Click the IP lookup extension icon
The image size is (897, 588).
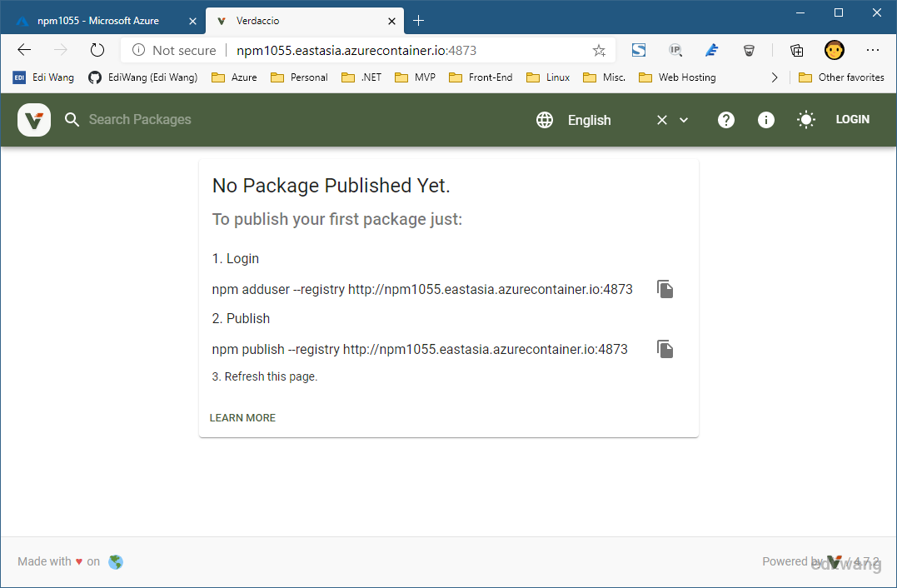point(675,50)
